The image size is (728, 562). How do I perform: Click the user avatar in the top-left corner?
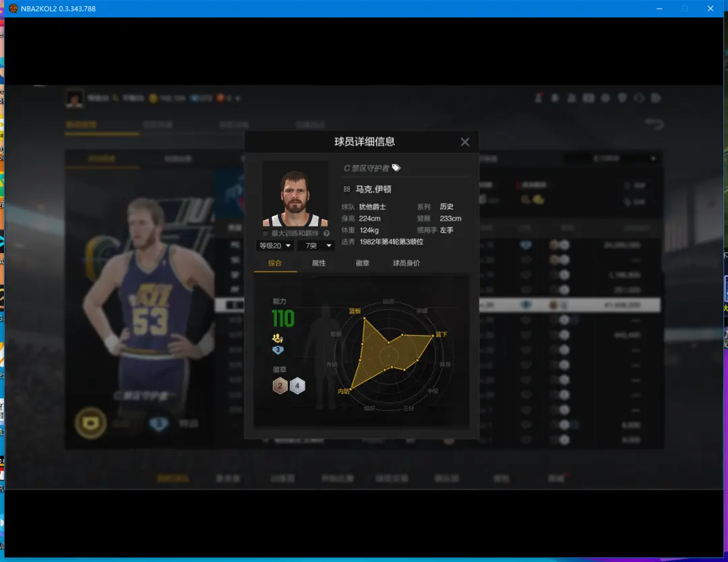[x=74, y=98]
